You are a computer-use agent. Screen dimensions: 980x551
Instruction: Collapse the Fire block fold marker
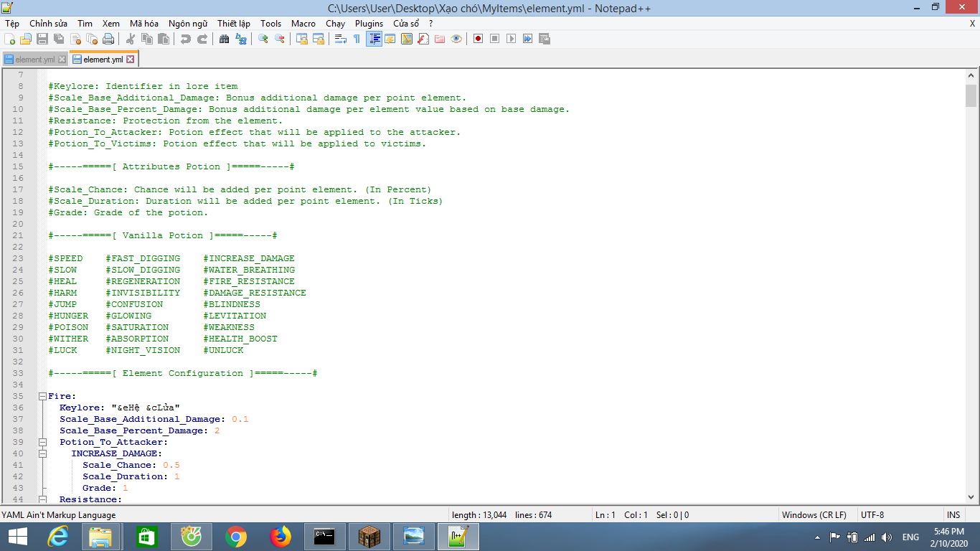(x=42, y=396)
